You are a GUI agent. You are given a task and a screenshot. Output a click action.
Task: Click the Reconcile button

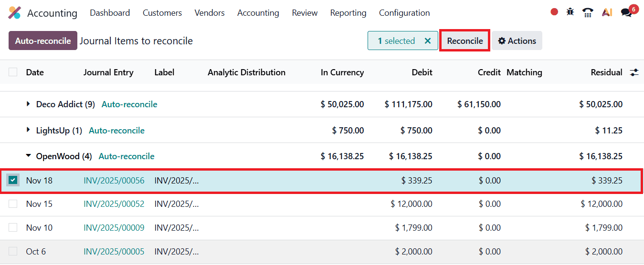tap(465, 41)
